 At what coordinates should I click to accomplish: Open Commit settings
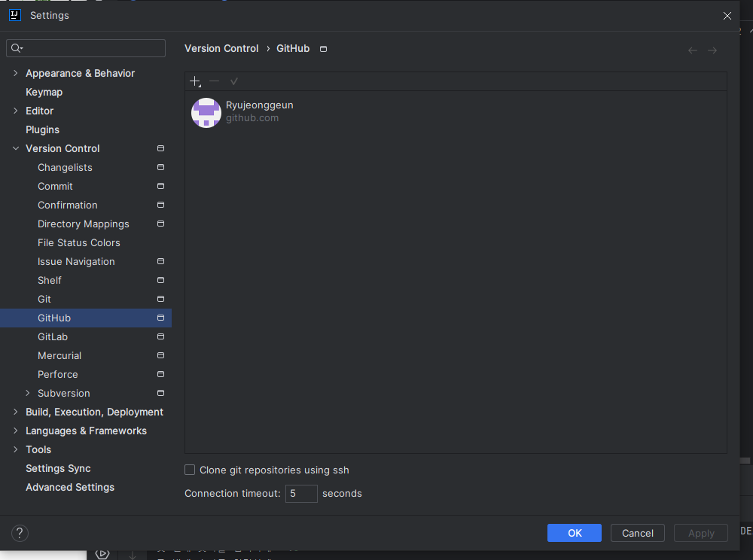coord(55,186)
